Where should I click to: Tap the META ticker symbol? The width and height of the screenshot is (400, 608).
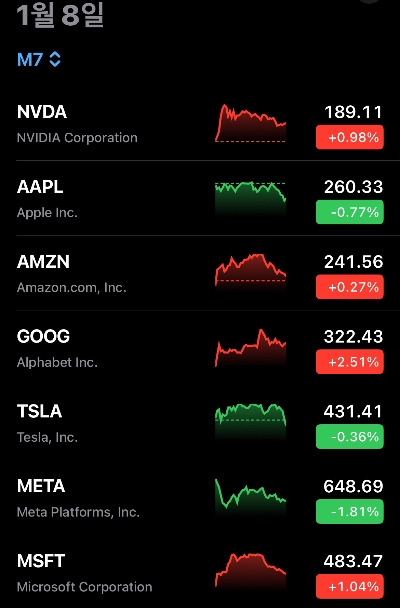(x=41, y=486)
